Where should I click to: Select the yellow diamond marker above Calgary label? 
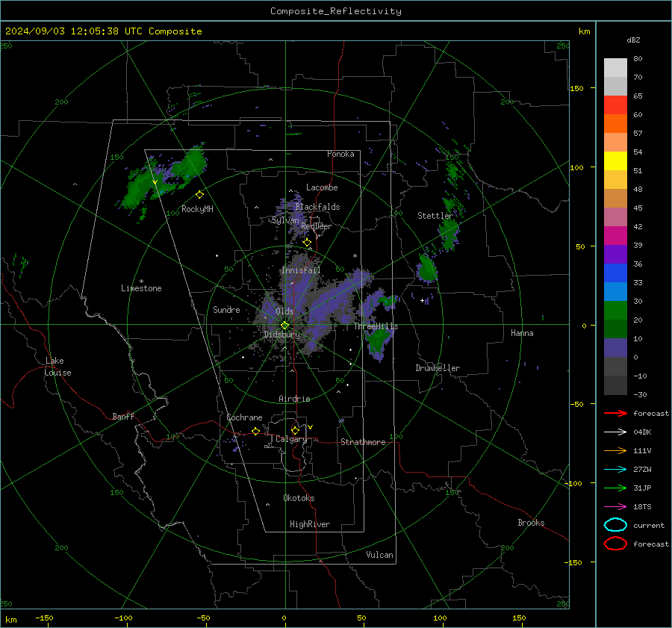295,430
